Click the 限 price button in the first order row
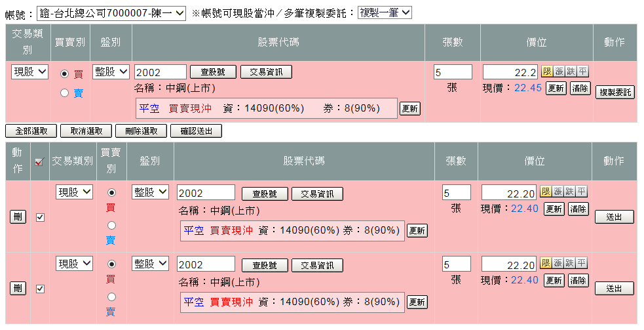This screenshot has width=644, height=330. [545, 192]
